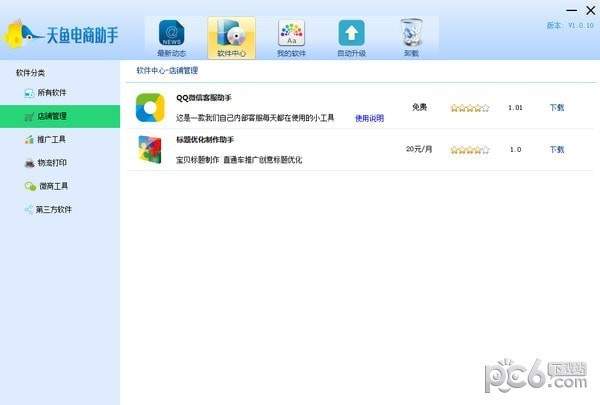
Task: Select 第三方软件 in the sidebar
Action: (54, 209)
